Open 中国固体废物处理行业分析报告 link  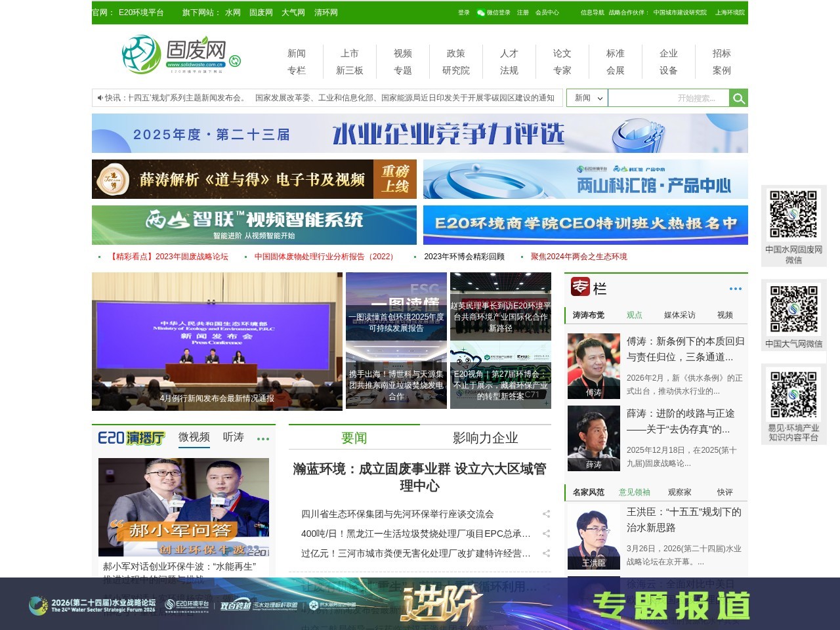tap(326, 257)
